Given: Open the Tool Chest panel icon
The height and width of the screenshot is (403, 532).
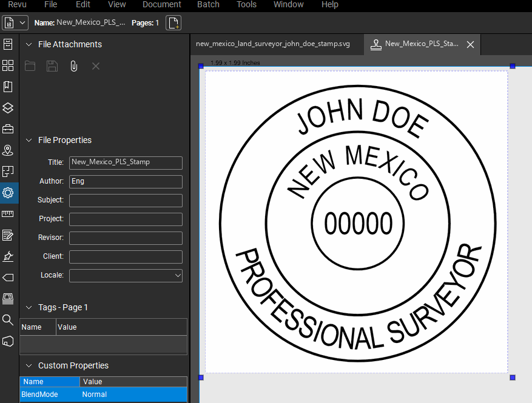Looking at the screenshot, I should tap(8, 129).
